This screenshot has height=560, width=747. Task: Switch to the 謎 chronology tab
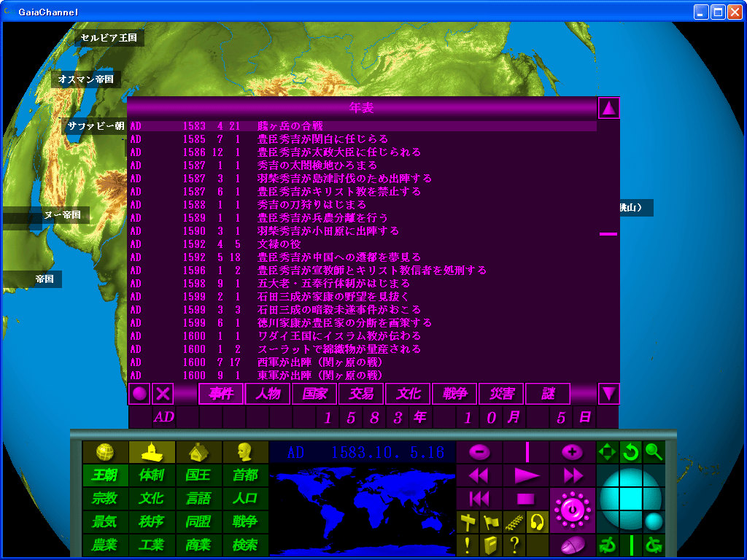548,394
